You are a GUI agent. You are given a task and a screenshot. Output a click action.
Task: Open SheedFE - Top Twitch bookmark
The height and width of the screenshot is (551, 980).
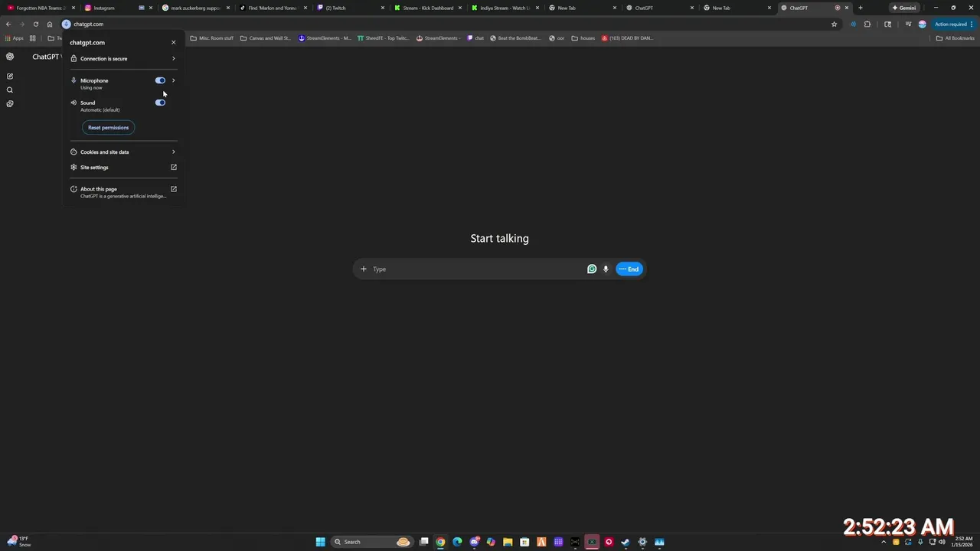tap(384, 38)
